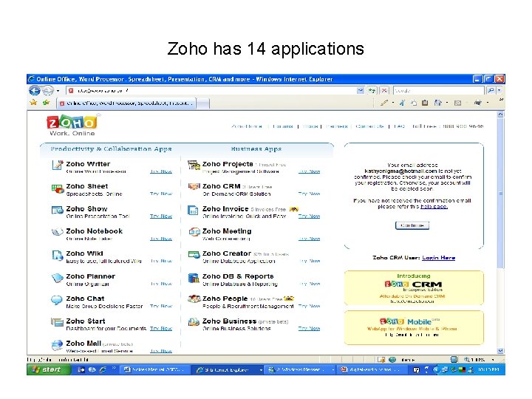Viewport: 532px width, 399px height.
Task: Expand recent pages dropdown next to Forward
Action: 58,91
